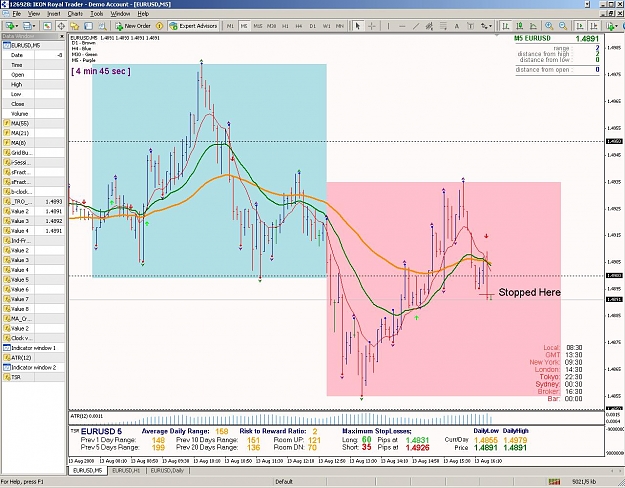625x488 pixels.
Task: Select the text label tool
Action: click(470, 26)
